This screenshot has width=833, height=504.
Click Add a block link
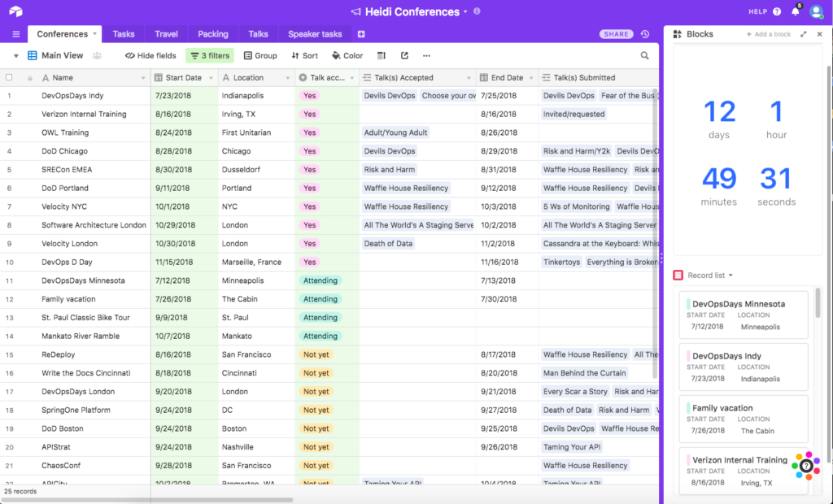(768, 34)
